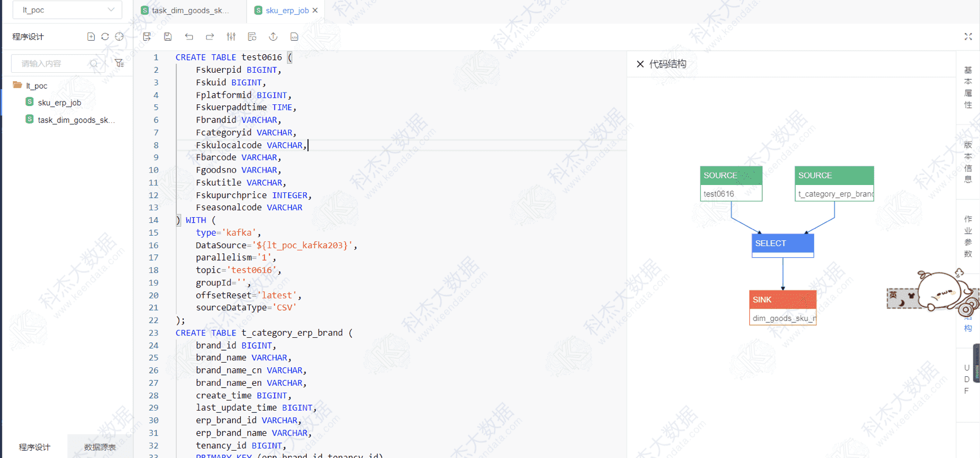Image resolution: width=980 pixels, height=458 pixels.
Task: Click the new file icon beside 程序设计
Action: coord(91,37)
